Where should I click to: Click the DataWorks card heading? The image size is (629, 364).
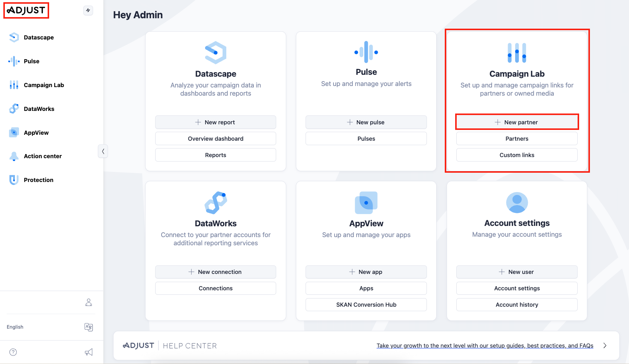(x=216, y=223)
